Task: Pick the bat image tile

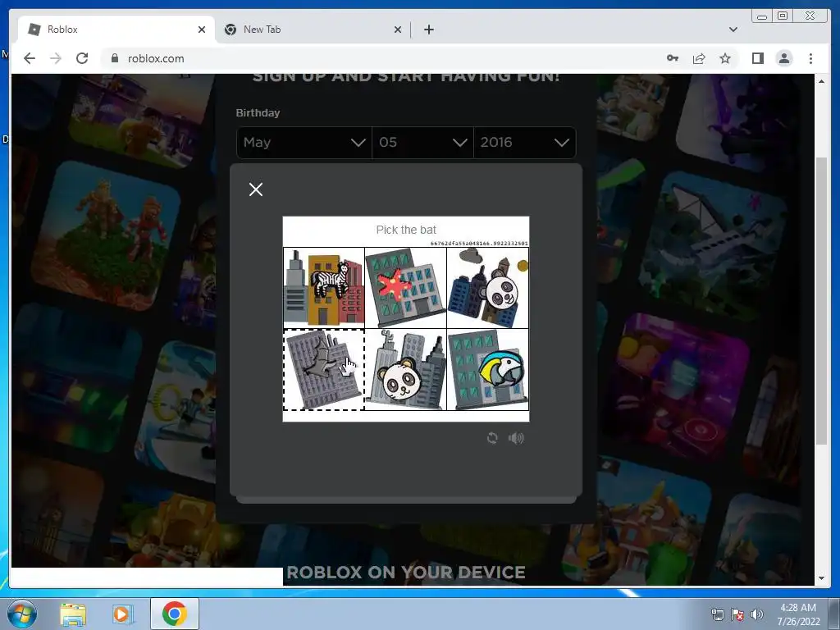Action: pos(323,370)
